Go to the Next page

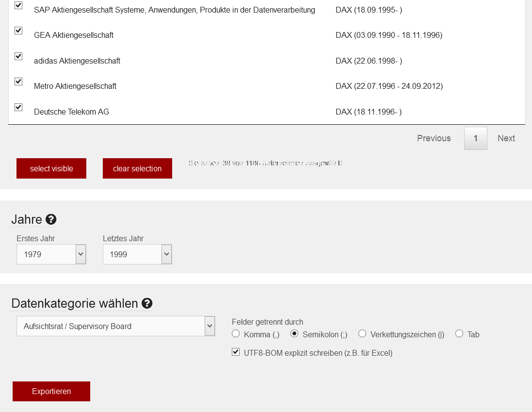click(x=506, y=138)
